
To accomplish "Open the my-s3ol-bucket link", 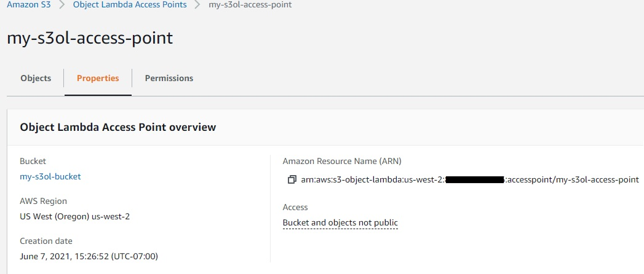I will click(x=50, y=176).
